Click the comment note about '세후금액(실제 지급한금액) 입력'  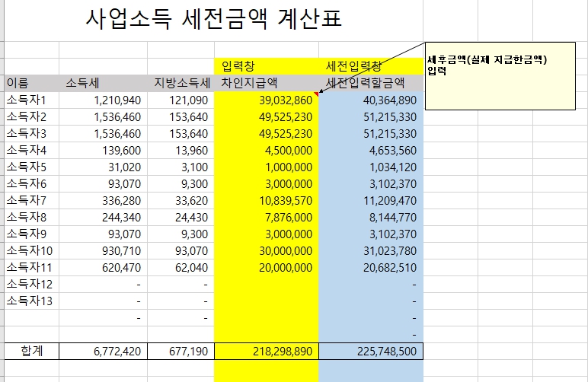coord(500,76)
